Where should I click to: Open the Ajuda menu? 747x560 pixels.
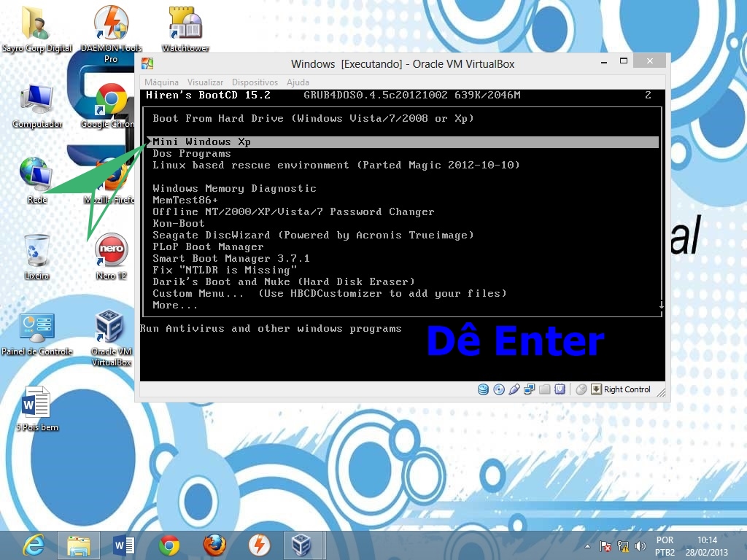click(298, 82)
